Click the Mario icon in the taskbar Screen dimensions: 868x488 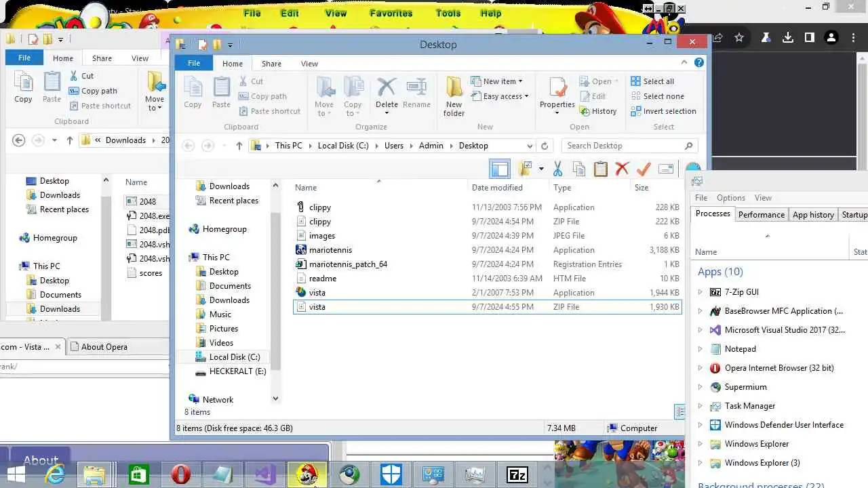pos(307,475)
